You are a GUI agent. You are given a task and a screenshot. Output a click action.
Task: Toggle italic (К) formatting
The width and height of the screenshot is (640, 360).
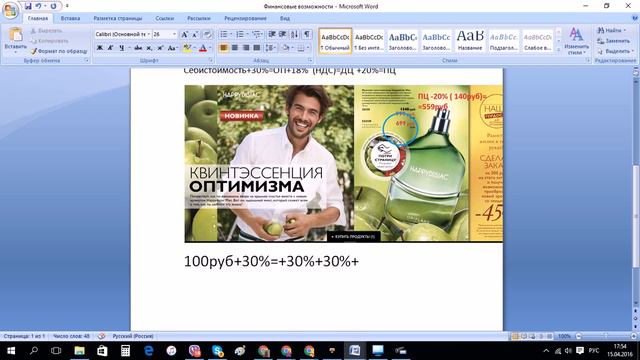point(110,48)
